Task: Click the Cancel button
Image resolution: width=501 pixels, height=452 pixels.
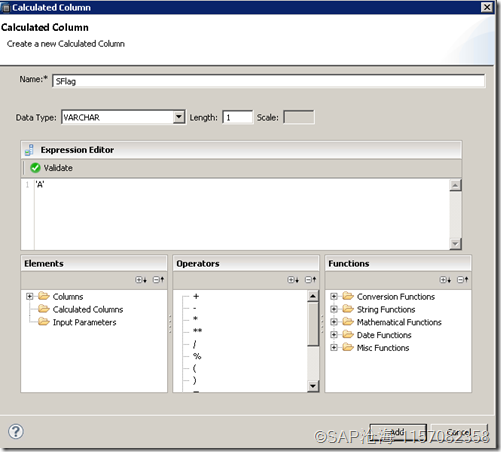Action: pyautogui.click(x=459, y=432)
